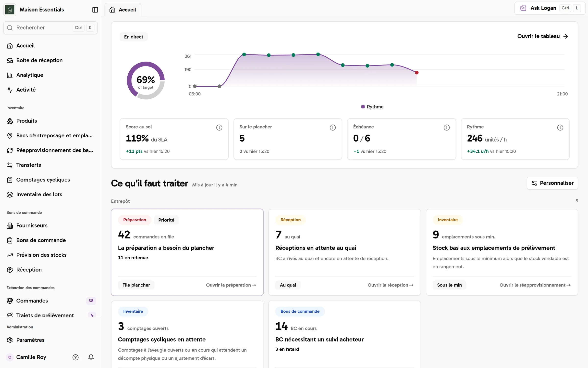Screen dimensions: 588x368
Task: Collapse the sidebar with the panel icon
Action: click(x=95, y=10)
